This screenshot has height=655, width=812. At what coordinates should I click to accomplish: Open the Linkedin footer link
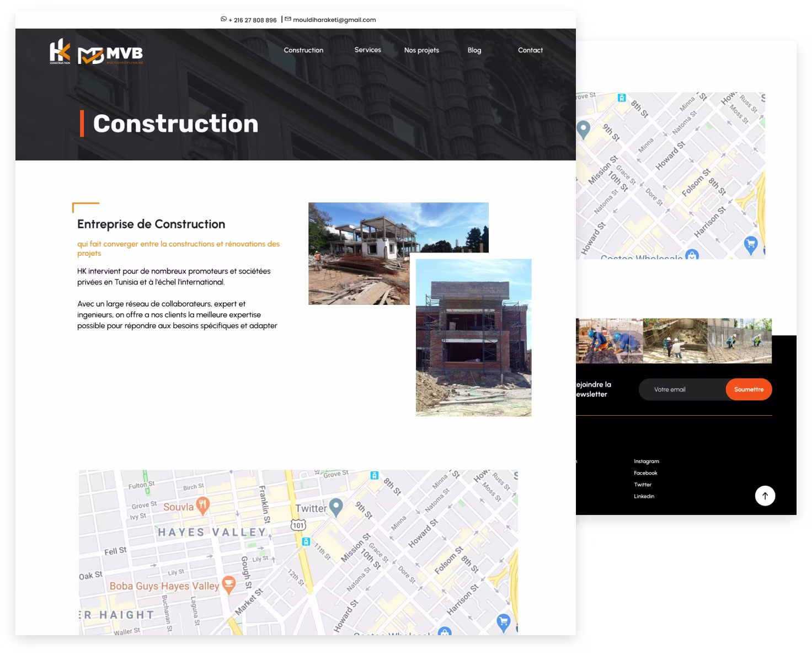tap(644, 496)
